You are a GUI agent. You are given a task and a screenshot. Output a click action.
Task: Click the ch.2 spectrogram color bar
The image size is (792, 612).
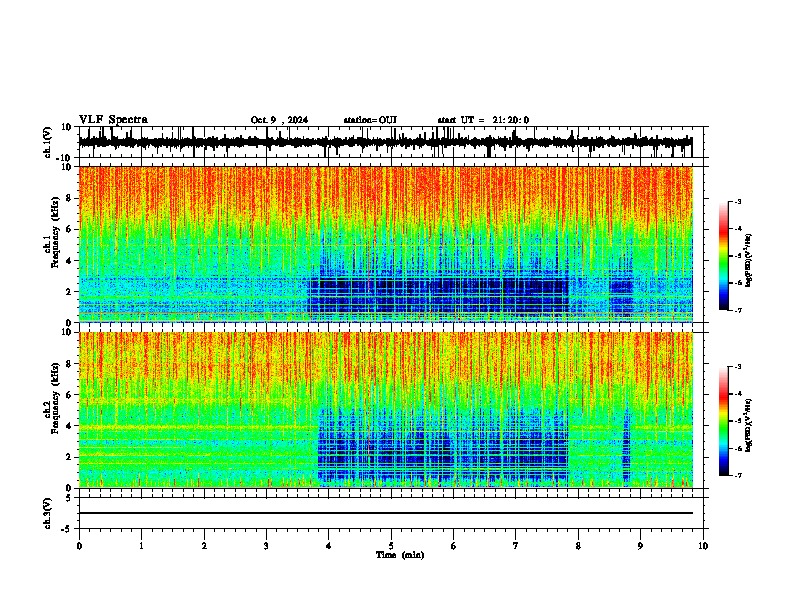click(x=724, y=421)
